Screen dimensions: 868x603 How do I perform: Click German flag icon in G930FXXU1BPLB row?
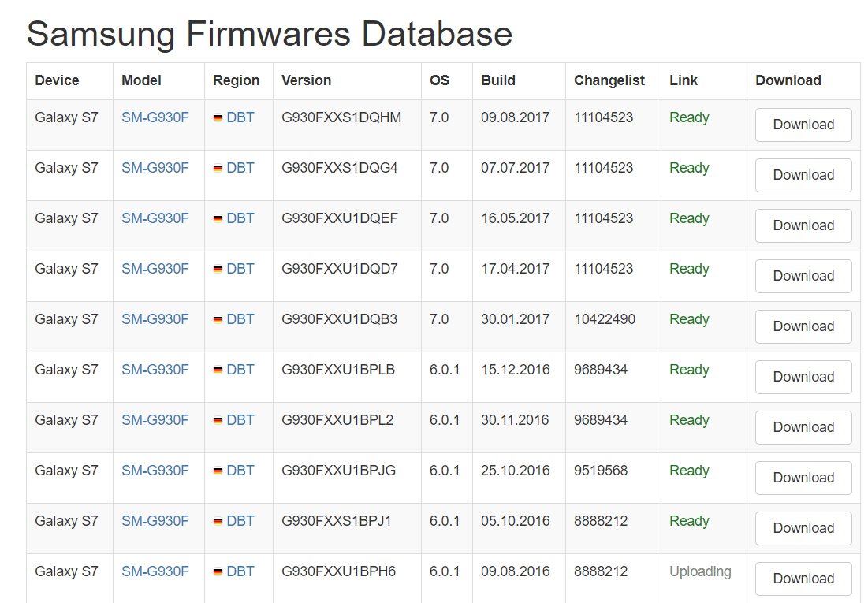click(218, 370)
